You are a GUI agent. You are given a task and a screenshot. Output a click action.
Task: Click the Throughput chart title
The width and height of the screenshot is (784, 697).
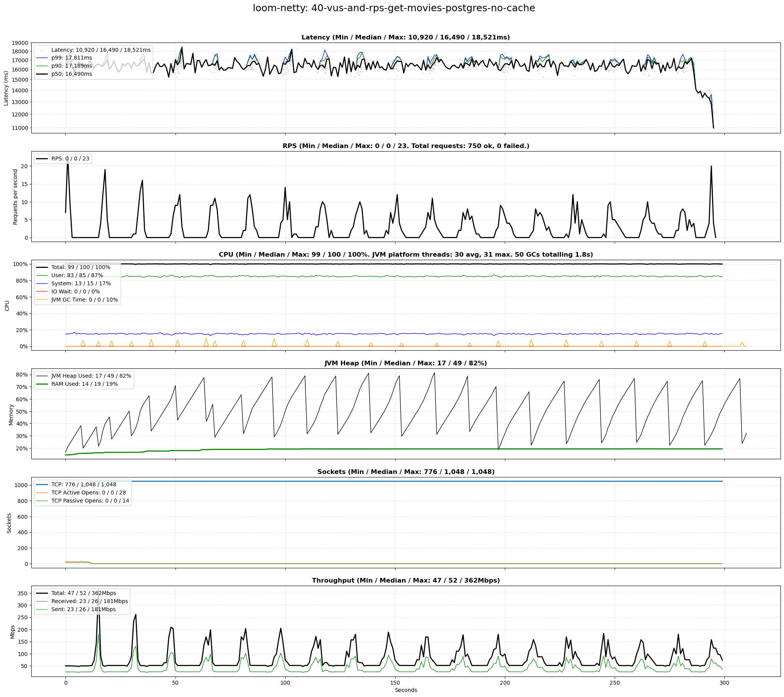point(406,581)
